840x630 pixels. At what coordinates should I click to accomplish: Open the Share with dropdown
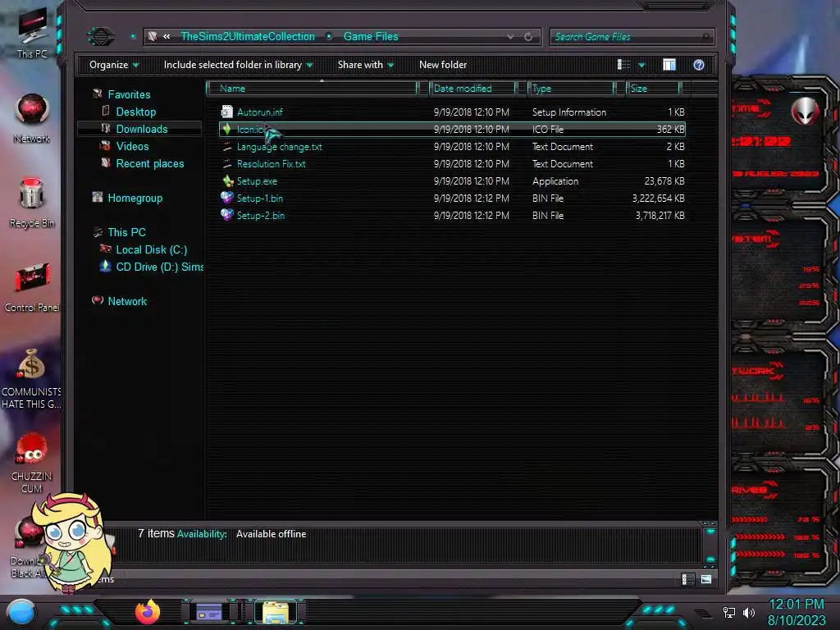366,65
